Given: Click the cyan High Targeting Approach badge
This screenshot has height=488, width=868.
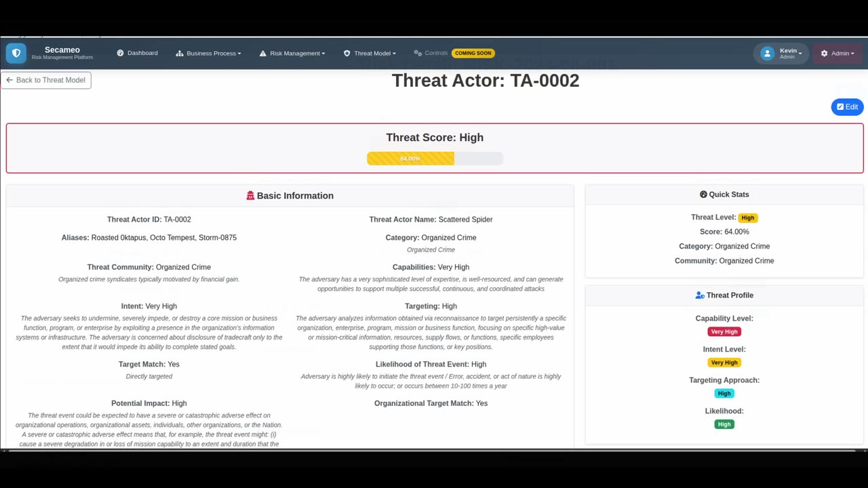Looking at the screenshot, I should pos(724,394).
